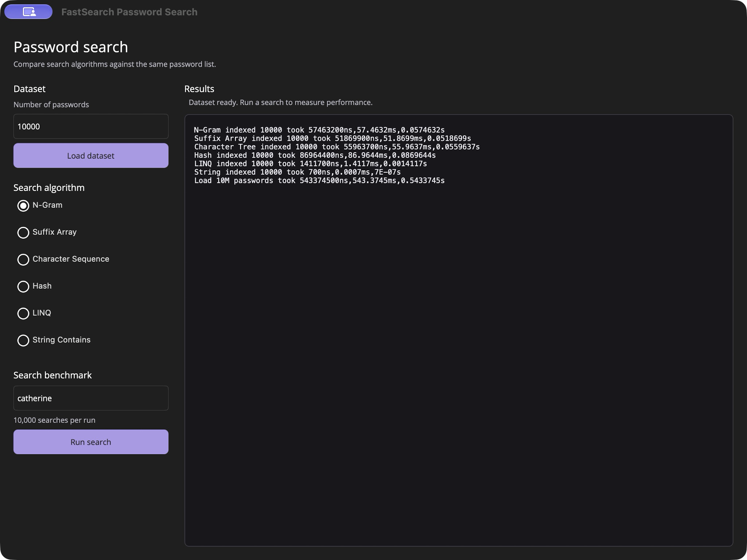Click the Compare search algorithms subtitle

[x=115, y=64]
